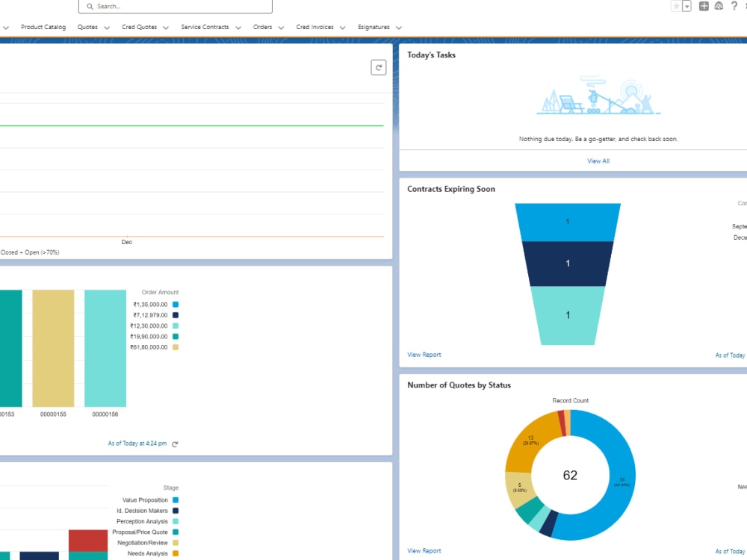Open the Esignatures tab
Viewport: 747px width, 560px height.
[374, 27]
